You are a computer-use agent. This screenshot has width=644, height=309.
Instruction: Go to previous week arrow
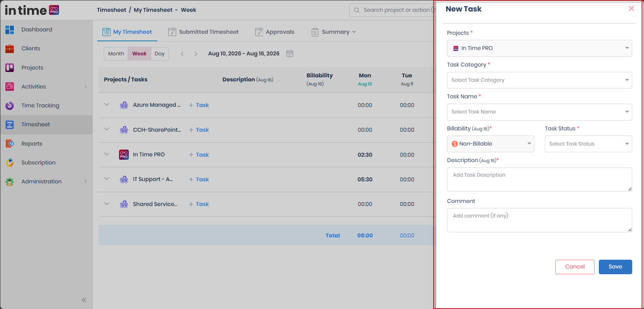point(182,54)
